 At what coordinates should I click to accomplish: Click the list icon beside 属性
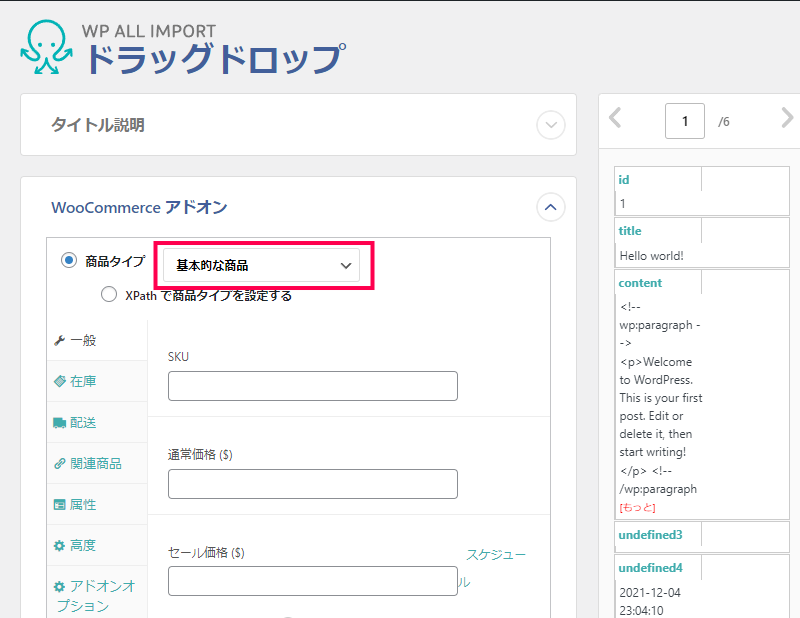60,505
